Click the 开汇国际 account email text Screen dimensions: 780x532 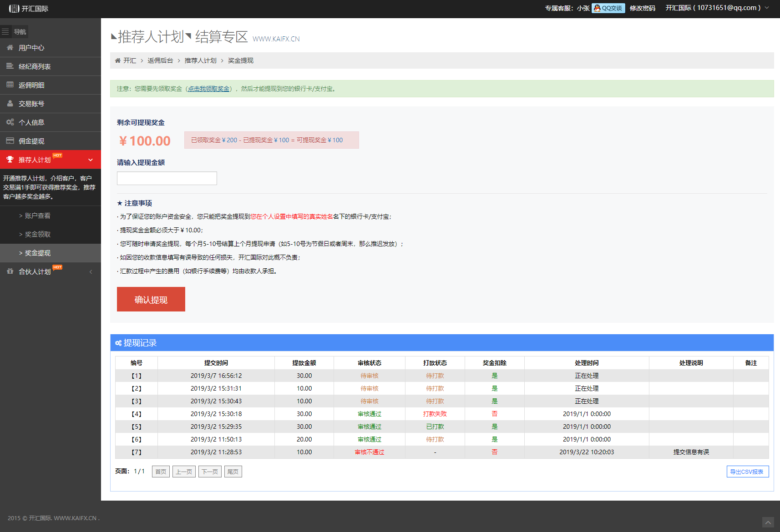click(x=713, y=8)
